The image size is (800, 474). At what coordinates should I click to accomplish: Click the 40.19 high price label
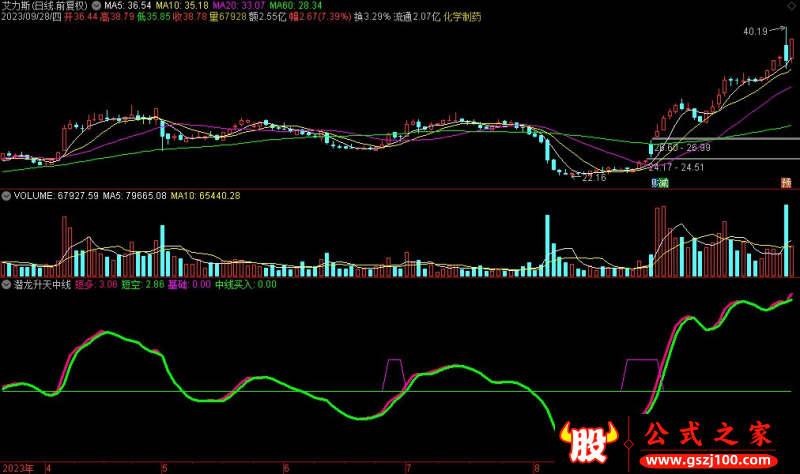(x=756, y=32)
